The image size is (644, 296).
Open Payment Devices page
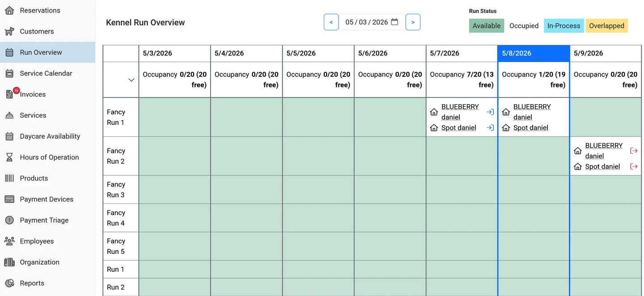point(47,199)
